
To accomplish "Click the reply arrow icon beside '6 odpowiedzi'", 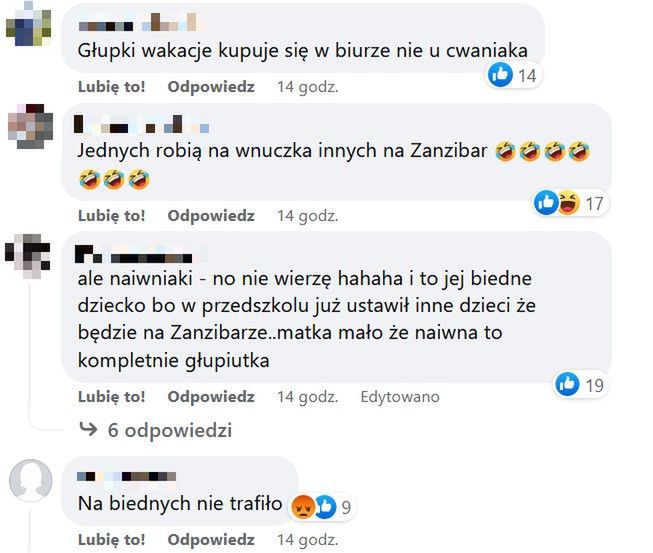I will coord(88,429).
